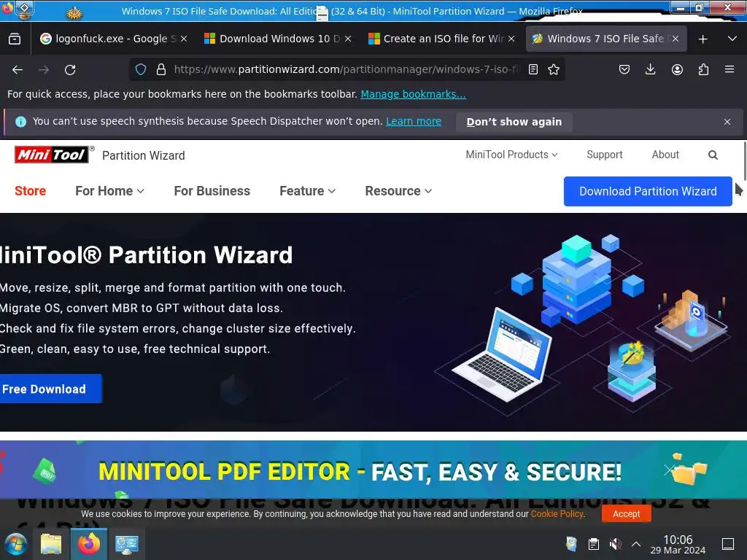
Task: Open the clock showing 10:06
Action: point(678,544)
